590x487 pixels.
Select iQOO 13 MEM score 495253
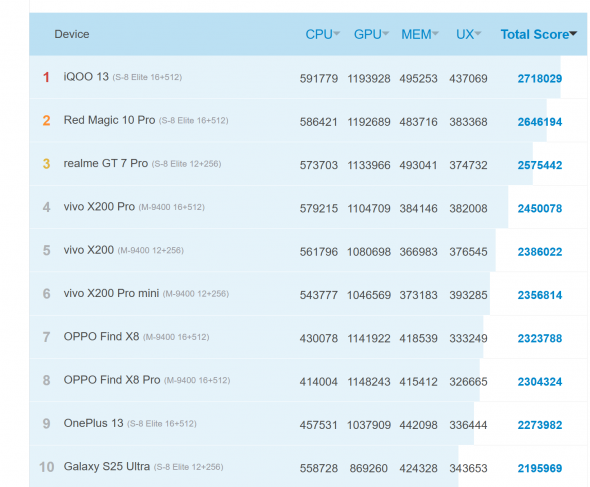[x=418, y=79]
